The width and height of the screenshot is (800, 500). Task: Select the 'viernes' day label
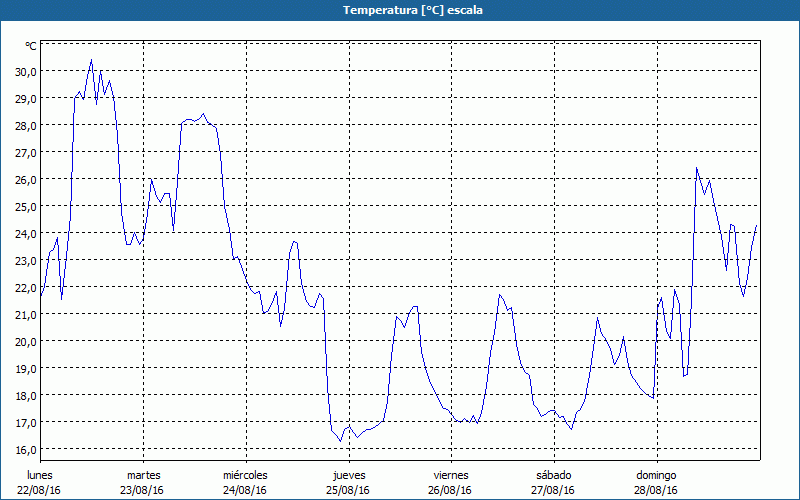tap(452, 475)
